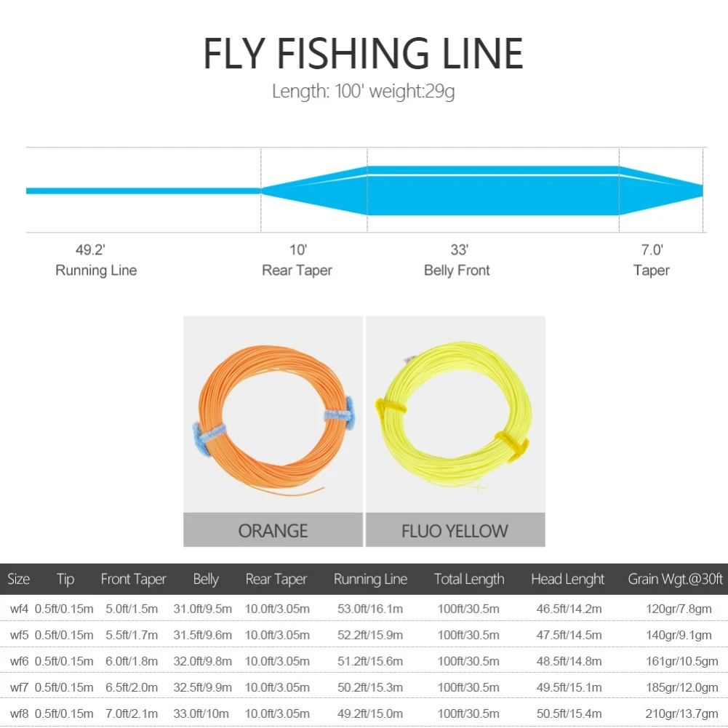Screen dimensions: 728x728
Task: Click the Front Taper column header
Action: [x=133, y=579]
